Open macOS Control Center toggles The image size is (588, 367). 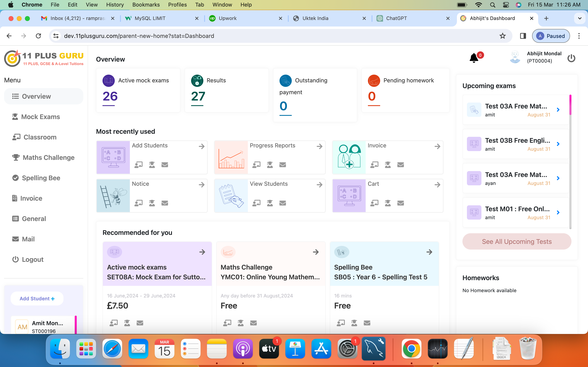[x=506, y=5]
